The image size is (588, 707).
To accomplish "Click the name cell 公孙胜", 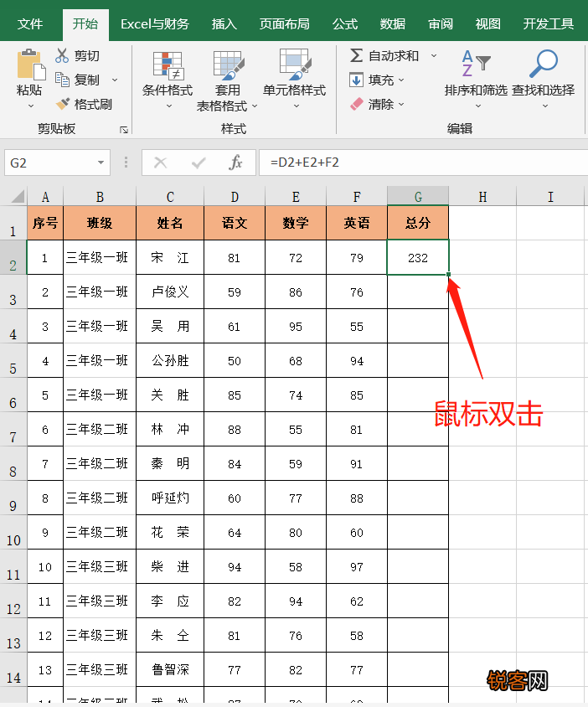I will click(170, 361).
